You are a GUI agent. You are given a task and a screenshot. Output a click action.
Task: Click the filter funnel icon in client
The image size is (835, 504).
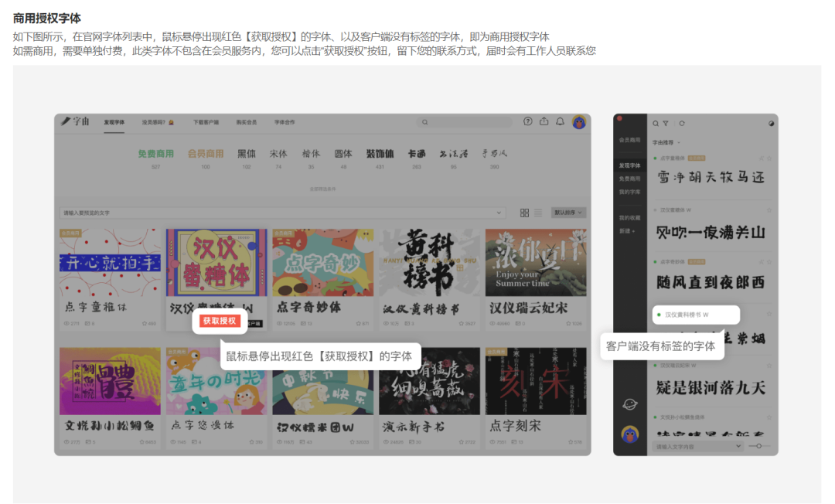(666, 123)
